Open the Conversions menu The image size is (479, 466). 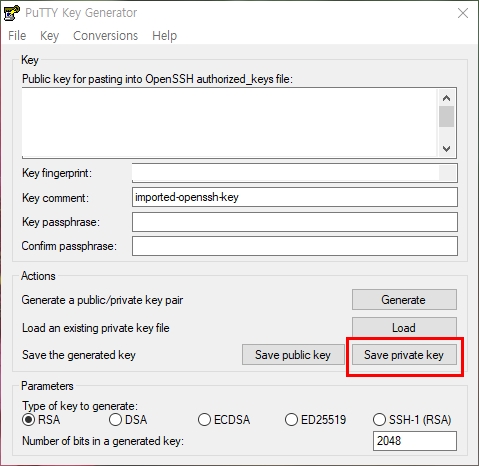pos(105,36)
